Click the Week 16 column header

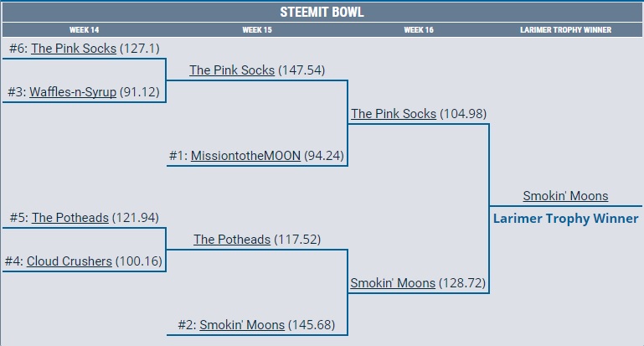coord(419,30)
